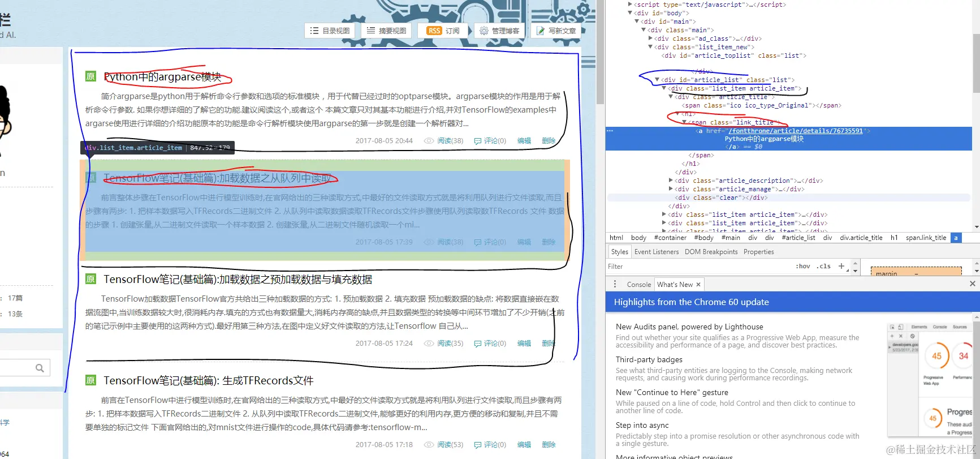Focus the Styles Filter input field
The height and width of the screenshot is (459, 980).
point(698,267)
